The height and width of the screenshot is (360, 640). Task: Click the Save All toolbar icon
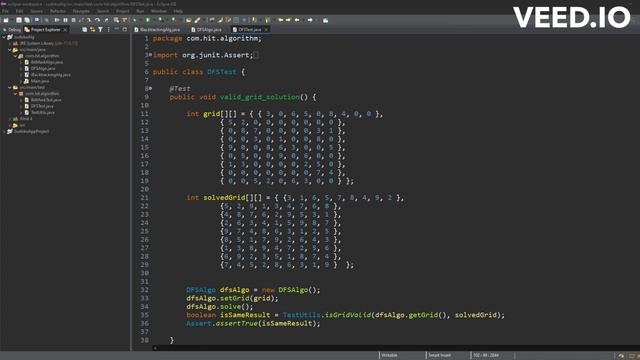coord(27,20)
